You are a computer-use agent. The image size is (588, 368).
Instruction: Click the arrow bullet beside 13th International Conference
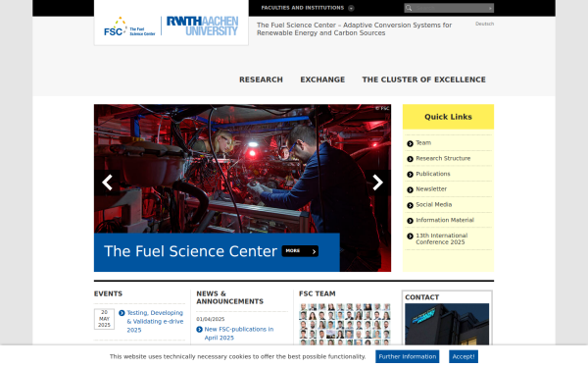coord(410,236)
